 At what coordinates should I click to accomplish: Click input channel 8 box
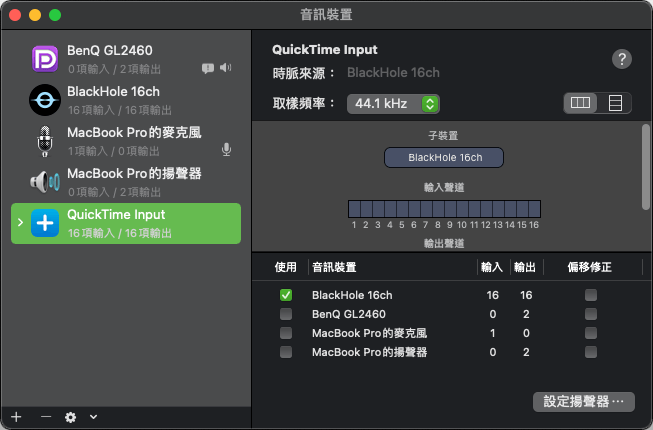click(438, 209)
